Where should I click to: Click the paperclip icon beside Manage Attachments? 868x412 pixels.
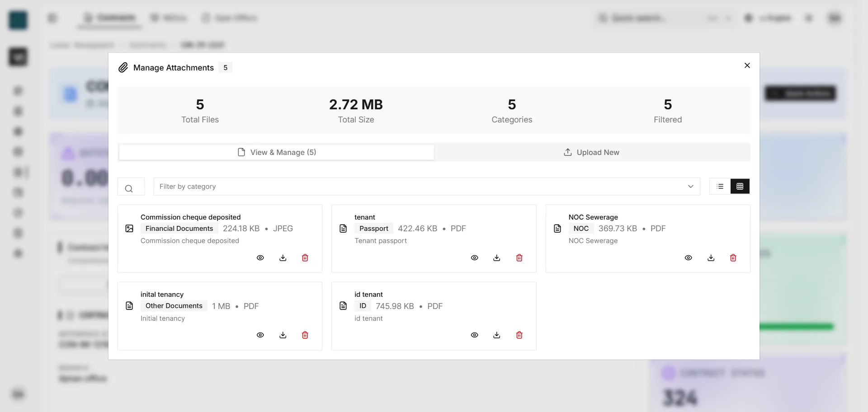[123, 67]
